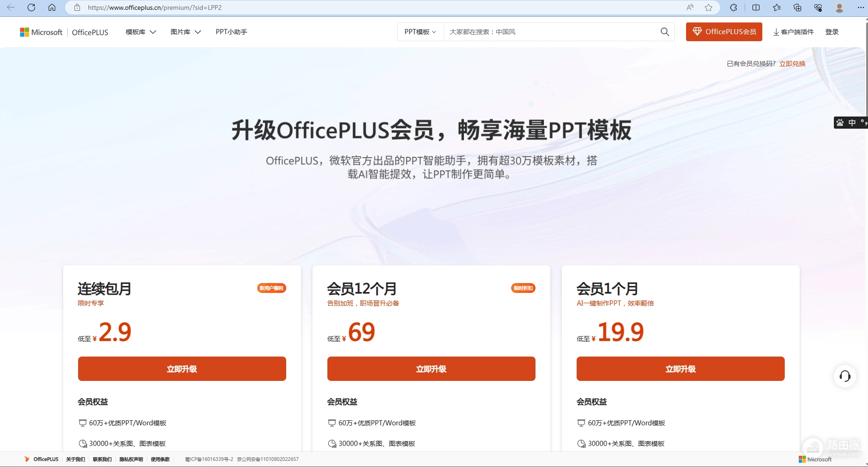Upgrade the 连续包月 plan
868x467 pixels.
click(x=182, y=369)
